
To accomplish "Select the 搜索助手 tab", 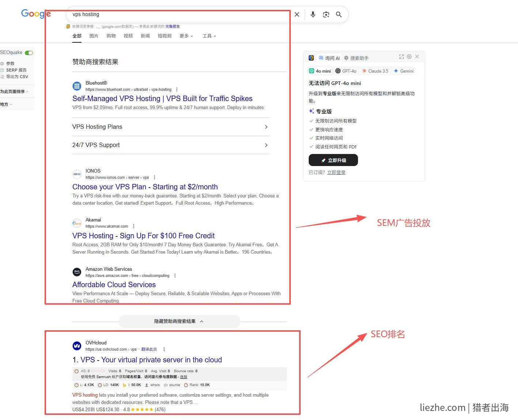I will [356, 58].
